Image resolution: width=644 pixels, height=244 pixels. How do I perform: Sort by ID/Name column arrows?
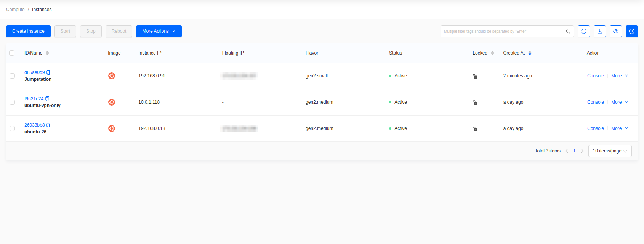click(48, 53)
